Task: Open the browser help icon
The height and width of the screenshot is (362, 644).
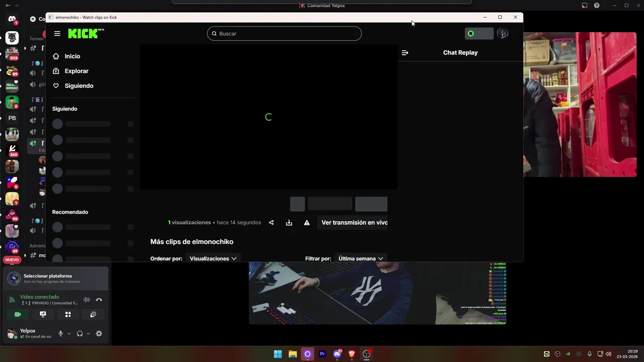Action: [x=597, y=6]
